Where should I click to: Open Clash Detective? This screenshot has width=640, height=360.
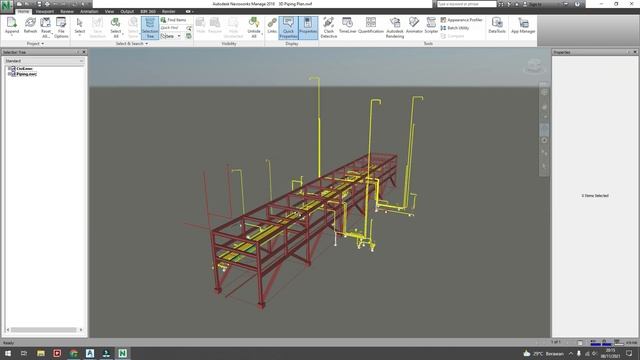[329, 27]
